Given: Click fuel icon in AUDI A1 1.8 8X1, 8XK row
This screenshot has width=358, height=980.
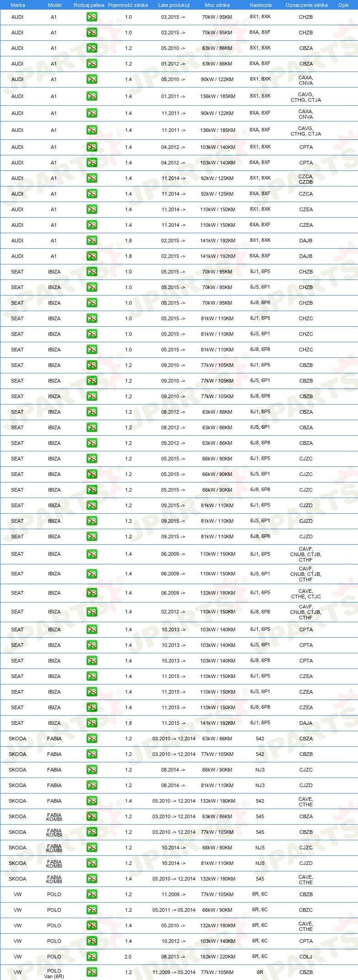Looking at the screenshot, I should pos(92,241).
